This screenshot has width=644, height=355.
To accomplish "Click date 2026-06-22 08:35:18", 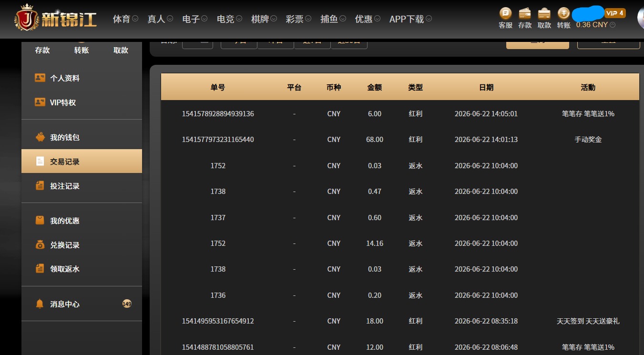I will pyautogui.click(x=486, y=321).
